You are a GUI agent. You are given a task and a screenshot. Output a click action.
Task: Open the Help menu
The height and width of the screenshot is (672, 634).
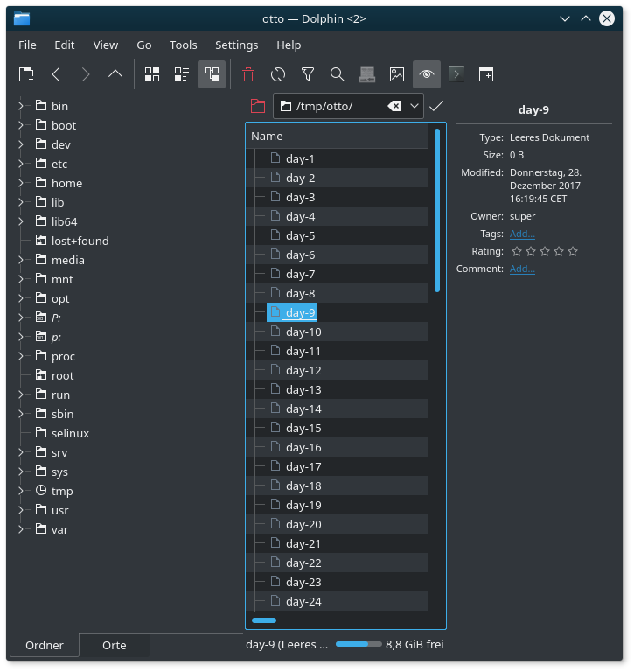point(289,45)
